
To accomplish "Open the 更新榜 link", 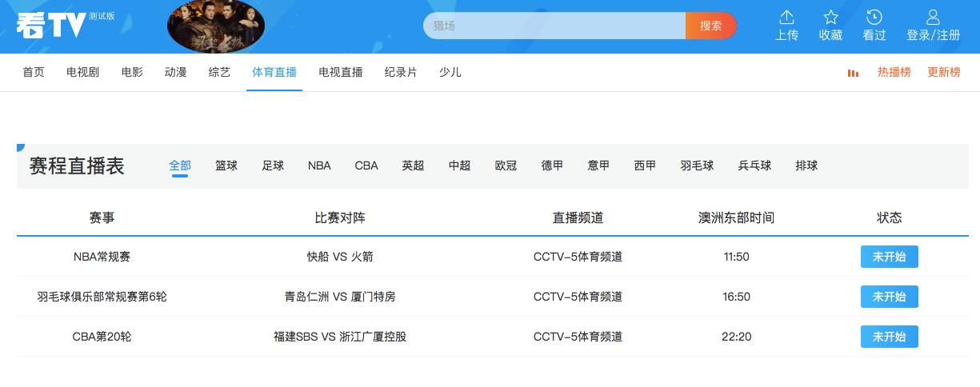I will click(944, 72).
